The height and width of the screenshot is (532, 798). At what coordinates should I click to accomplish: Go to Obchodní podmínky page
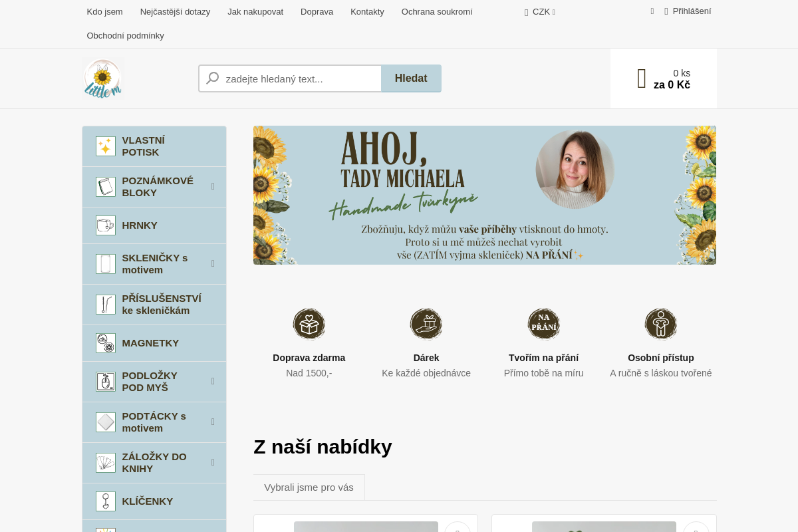click(x=125, y=35)
